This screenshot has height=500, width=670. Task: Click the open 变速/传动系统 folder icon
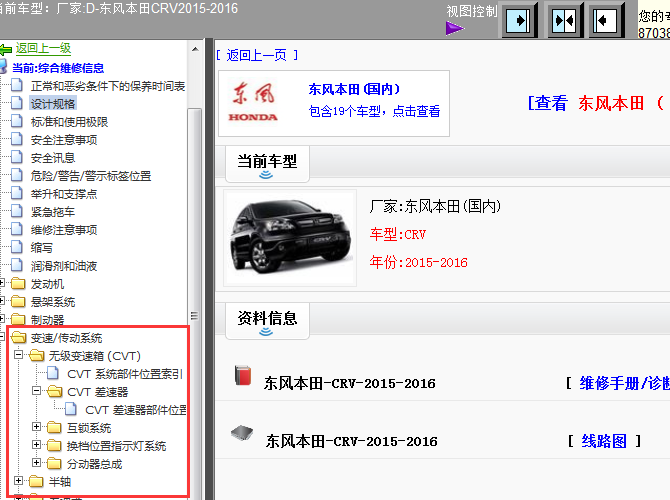pyautogui.click(x=18, y=338)
